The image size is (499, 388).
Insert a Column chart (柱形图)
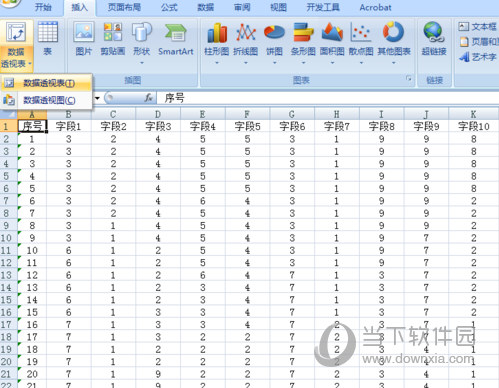[217, 38]
